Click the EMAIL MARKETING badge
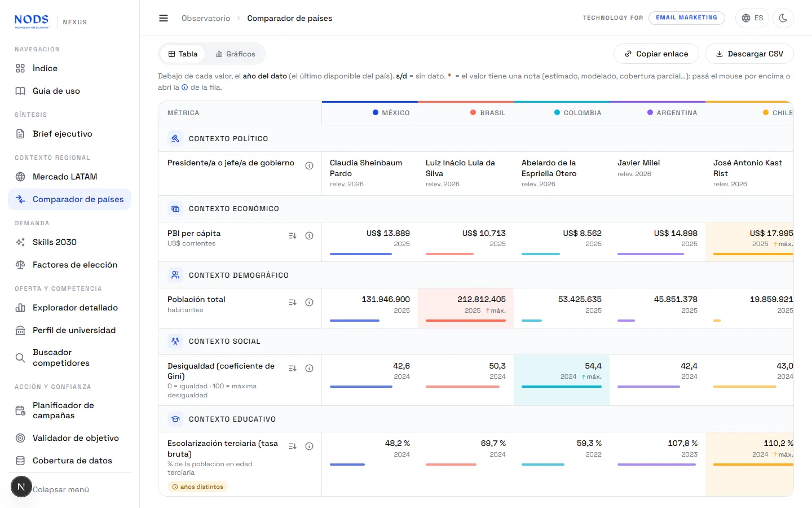Image resolution: width=812 pixels, height=508 pixels. [686, 17]
